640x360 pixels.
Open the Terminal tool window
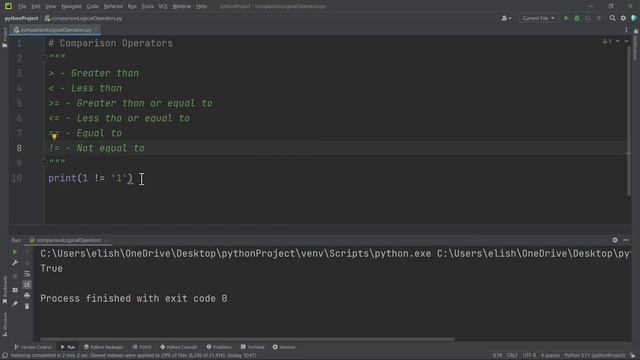coord(253,347)
